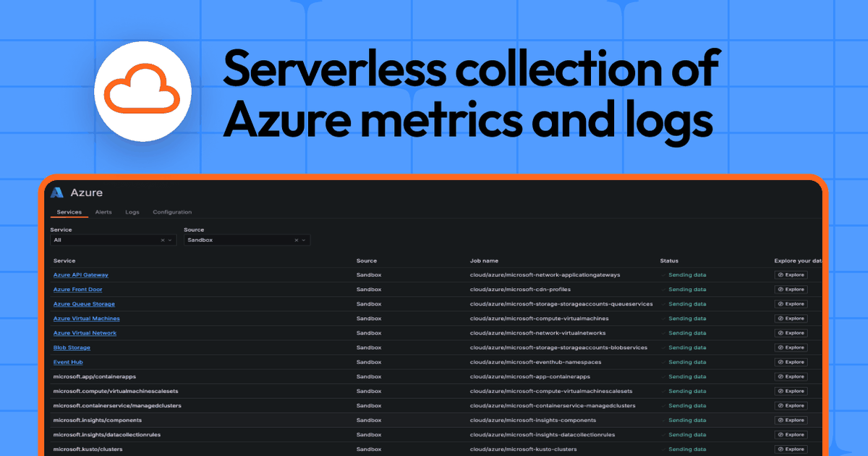This screenshot has height=456, width=868.
Task: Open the Azure Front Door link
Action: [77, 290]
